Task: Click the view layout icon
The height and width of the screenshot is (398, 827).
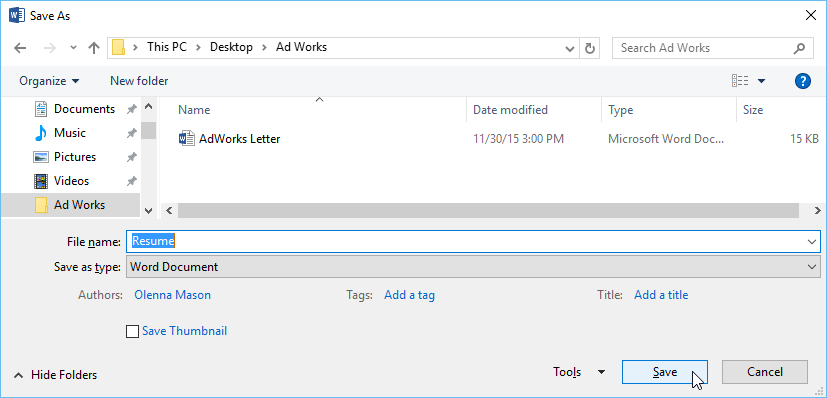Action: click(740, 81)
